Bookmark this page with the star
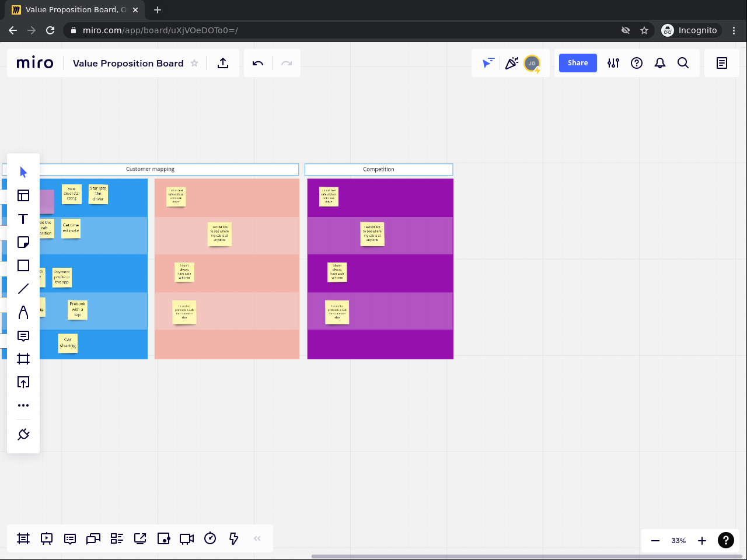Screen dimensions: 747x560 [x=644, y=30]
